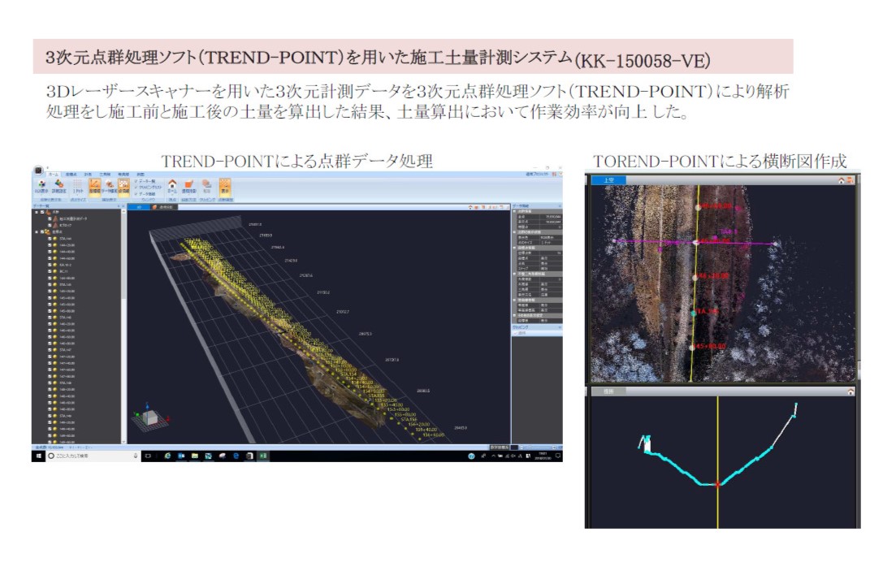Open File Explorer from the taskbar

pyautogui.click(x=195, y=456)
